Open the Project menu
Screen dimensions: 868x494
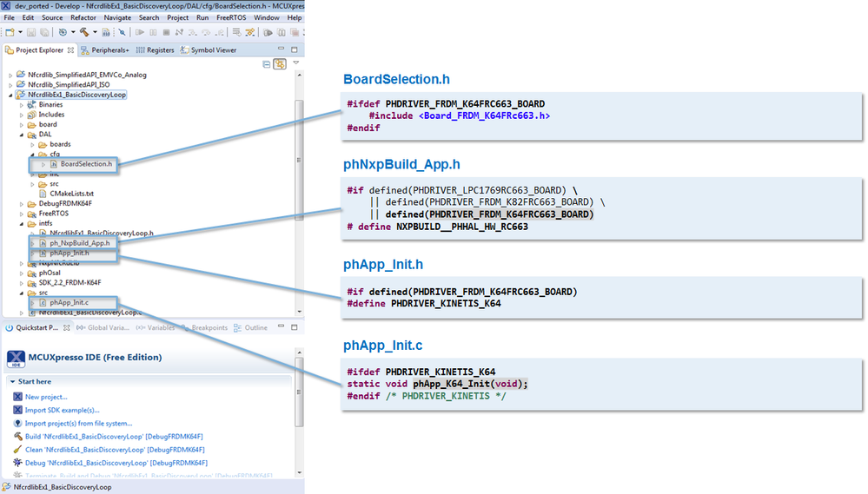[178, 17]
